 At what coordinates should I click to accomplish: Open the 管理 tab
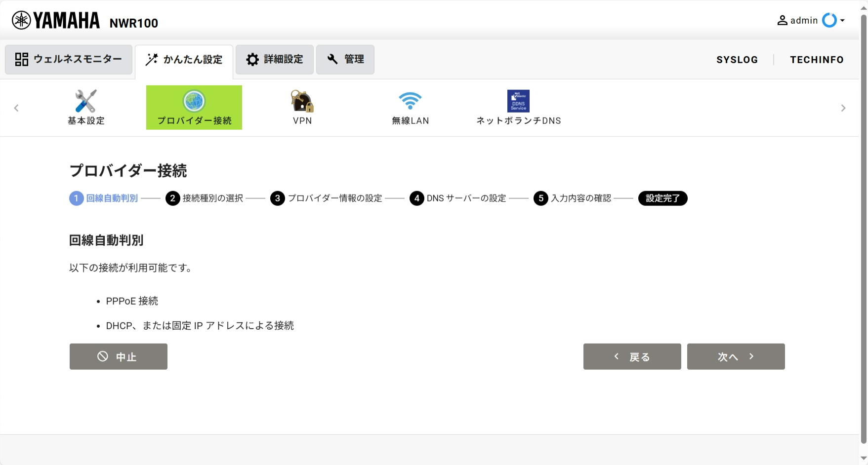click(345, 60)
